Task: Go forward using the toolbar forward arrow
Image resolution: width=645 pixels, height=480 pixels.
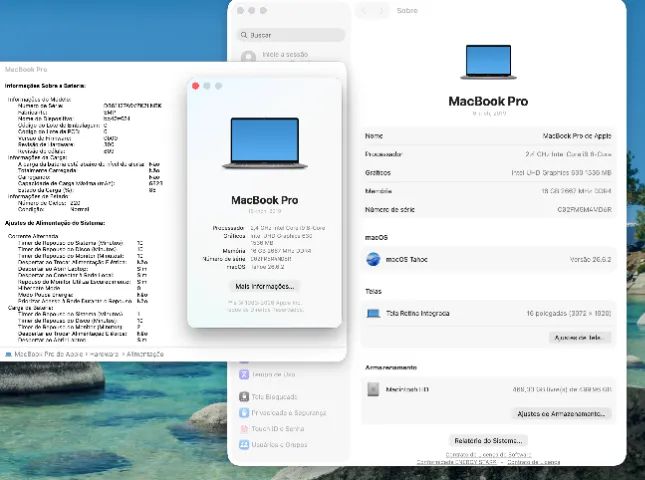Action: (x=381, y=11)
